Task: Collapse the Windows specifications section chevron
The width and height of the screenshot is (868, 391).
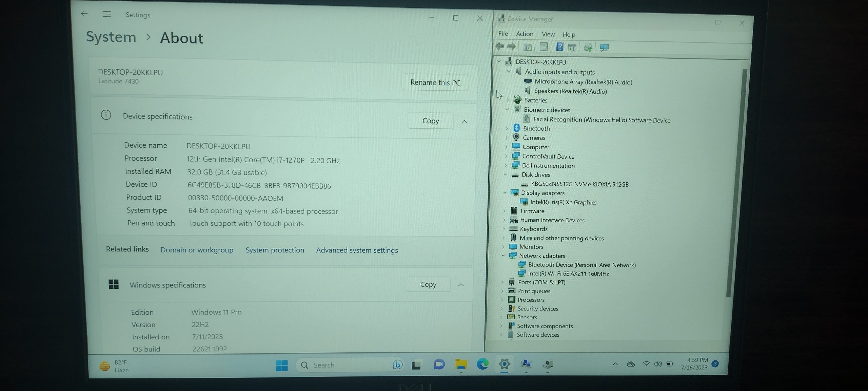Action: click(x=461, y=285)
